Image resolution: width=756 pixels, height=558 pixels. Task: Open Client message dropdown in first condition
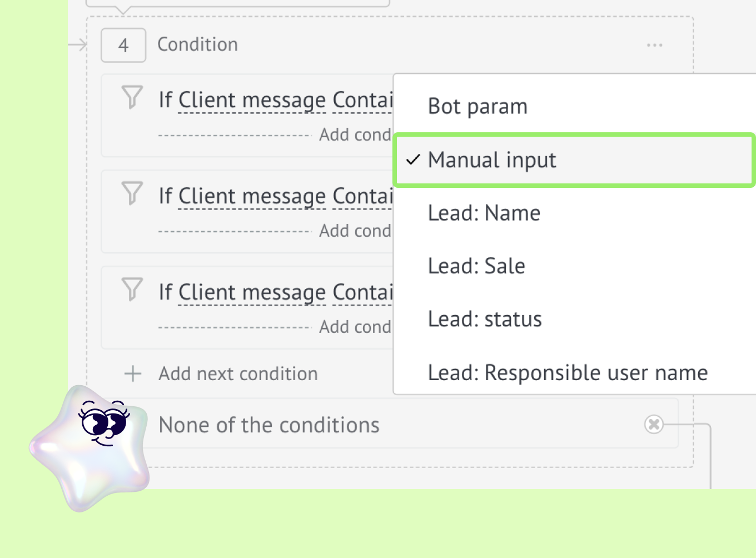tap(252, 101)
